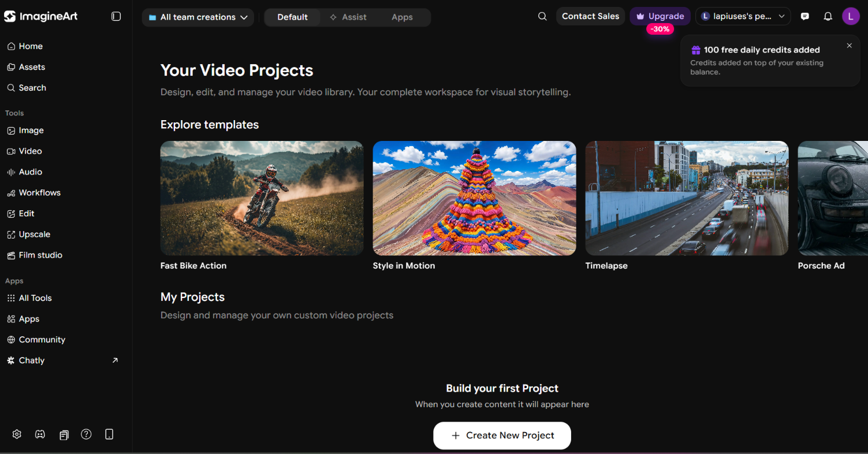
Task: Switch to the Default tab
Action: click(292, 17)
